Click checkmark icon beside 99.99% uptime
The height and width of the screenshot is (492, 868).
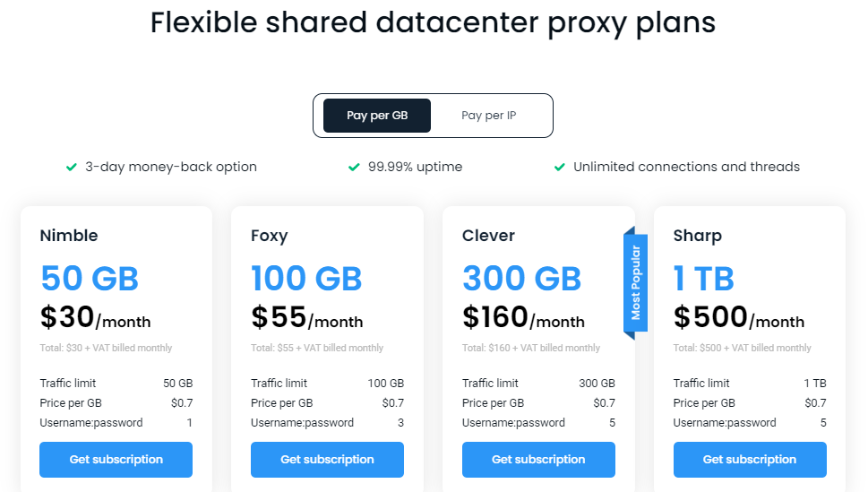tap(354, 167)
